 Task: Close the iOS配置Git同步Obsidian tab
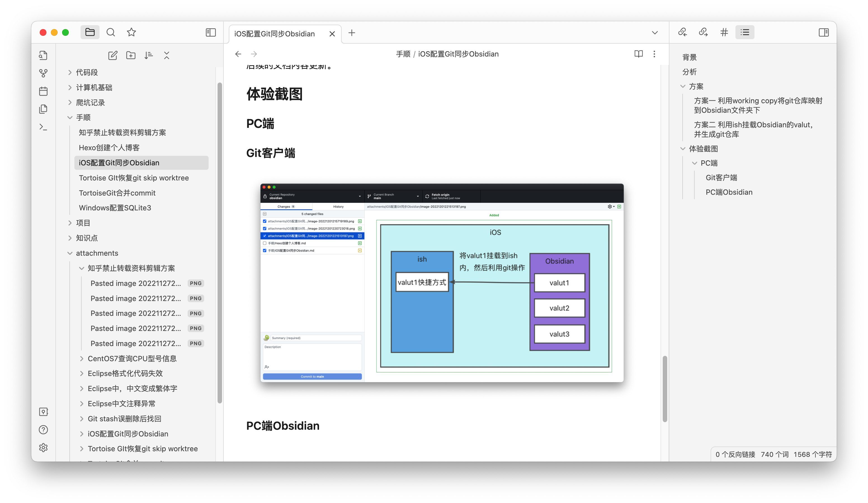[332, 34]
